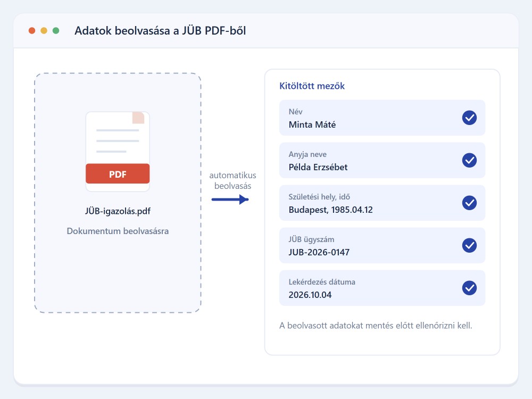Click the 'JÜB ügyszám' field label
The height and width of the screenshot is (399, 532).
click(311, 239)
